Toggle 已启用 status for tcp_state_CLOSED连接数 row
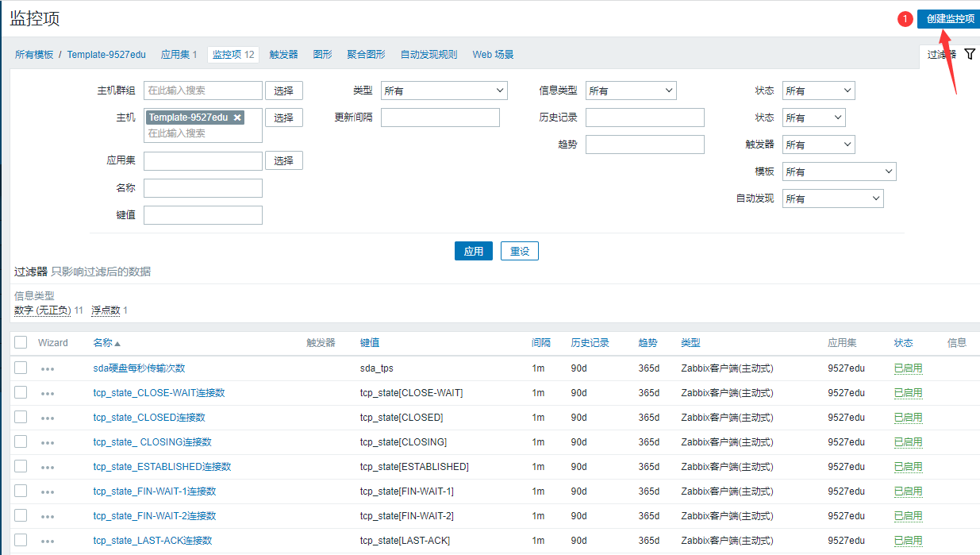Screen dimensions: 980x555 (x=908, y=418)
